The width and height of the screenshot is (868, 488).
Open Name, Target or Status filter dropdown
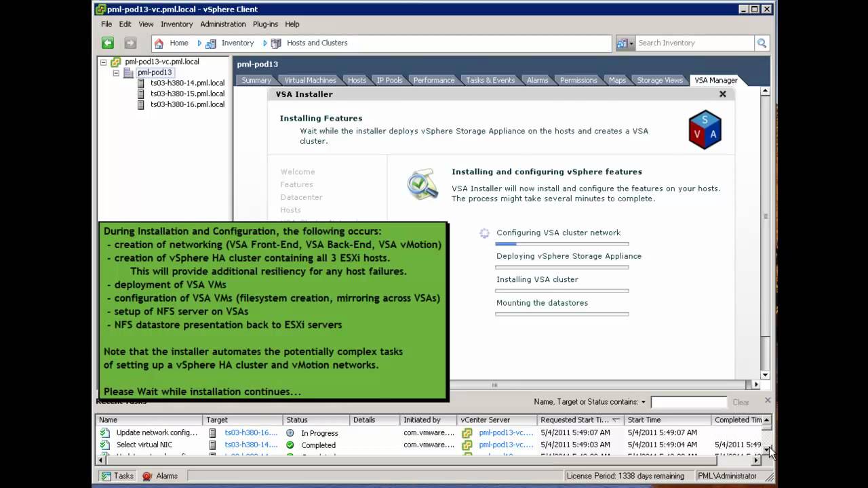(x=644, y=402)
